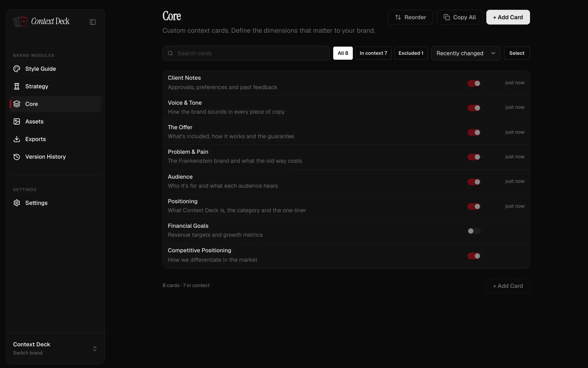Enable the Financial Goals card

pos(474,231)
